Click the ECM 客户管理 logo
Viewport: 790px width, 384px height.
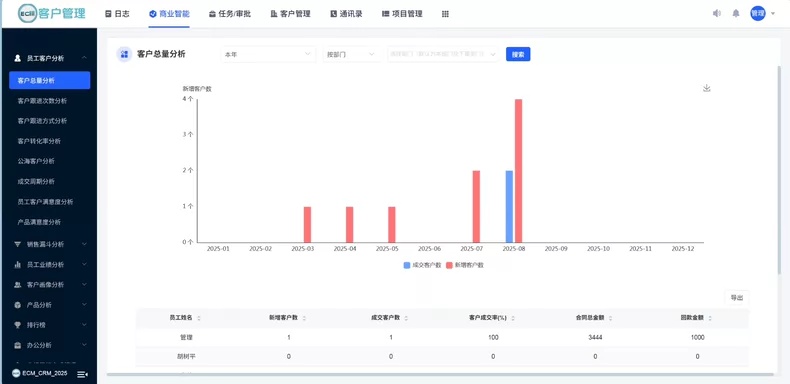[x=51, y=14]
